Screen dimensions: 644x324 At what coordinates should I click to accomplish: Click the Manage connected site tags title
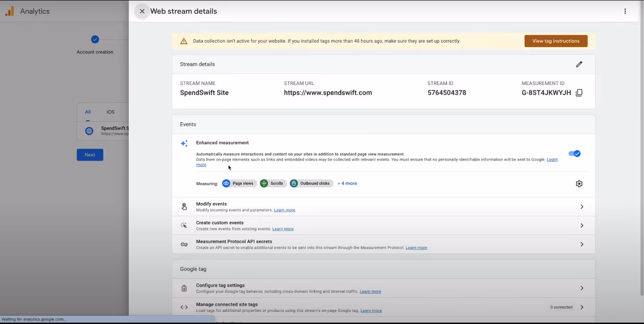point(227,305)
